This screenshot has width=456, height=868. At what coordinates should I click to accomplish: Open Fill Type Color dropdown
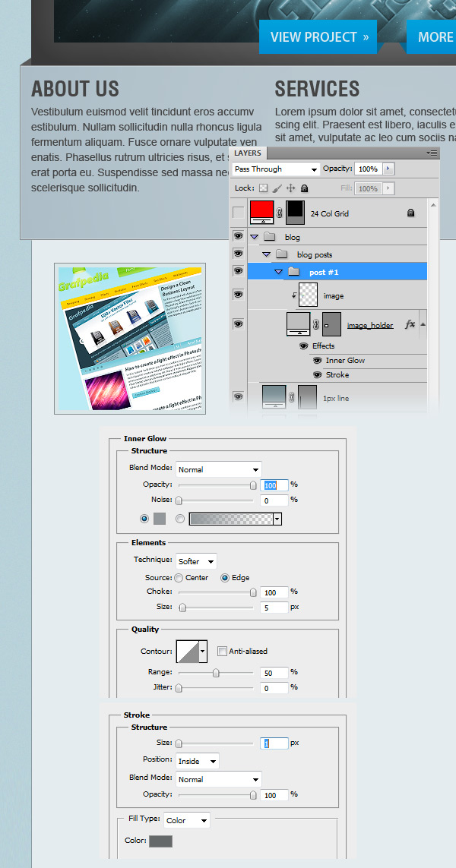tap(187, 820)
